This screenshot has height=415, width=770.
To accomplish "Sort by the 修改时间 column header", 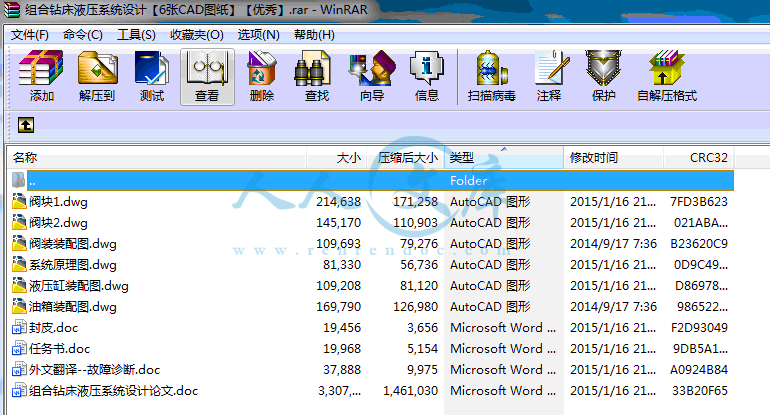I will coord(613,158).
